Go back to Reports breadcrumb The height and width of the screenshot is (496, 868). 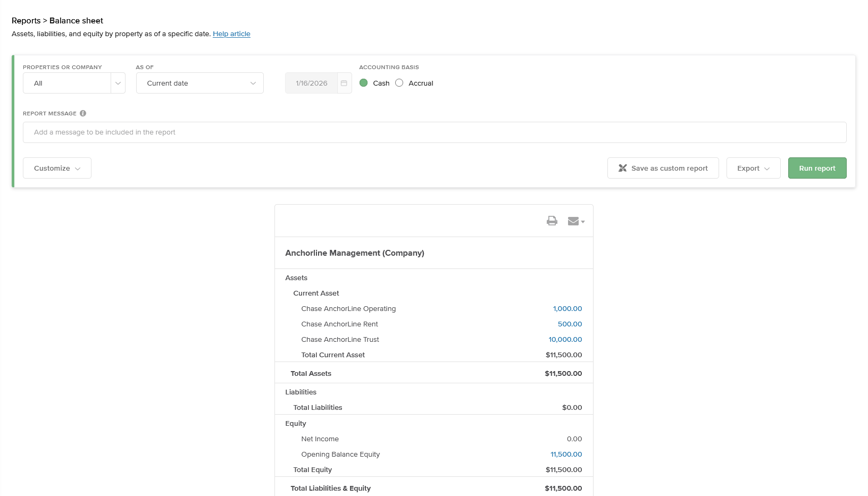point(26,21)
